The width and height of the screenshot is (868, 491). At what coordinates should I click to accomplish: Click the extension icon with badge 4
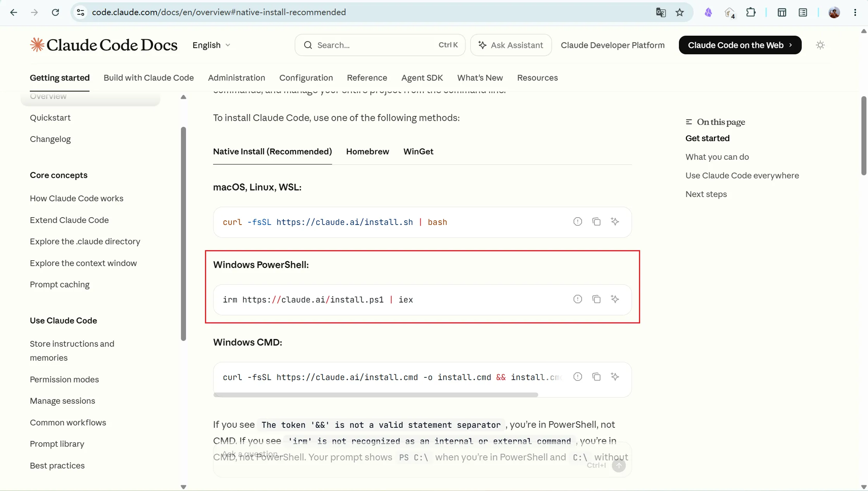[730, 13]
